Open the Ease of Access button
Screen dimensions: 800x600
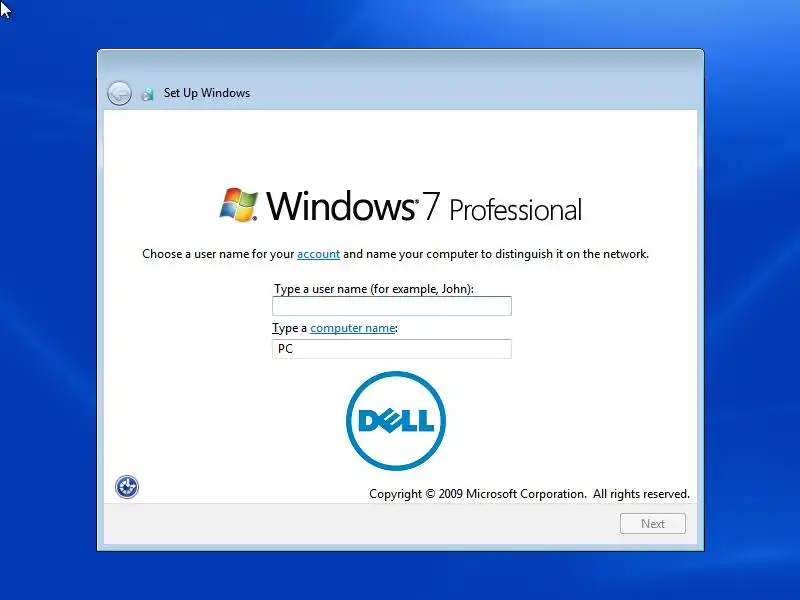point(127,487)
